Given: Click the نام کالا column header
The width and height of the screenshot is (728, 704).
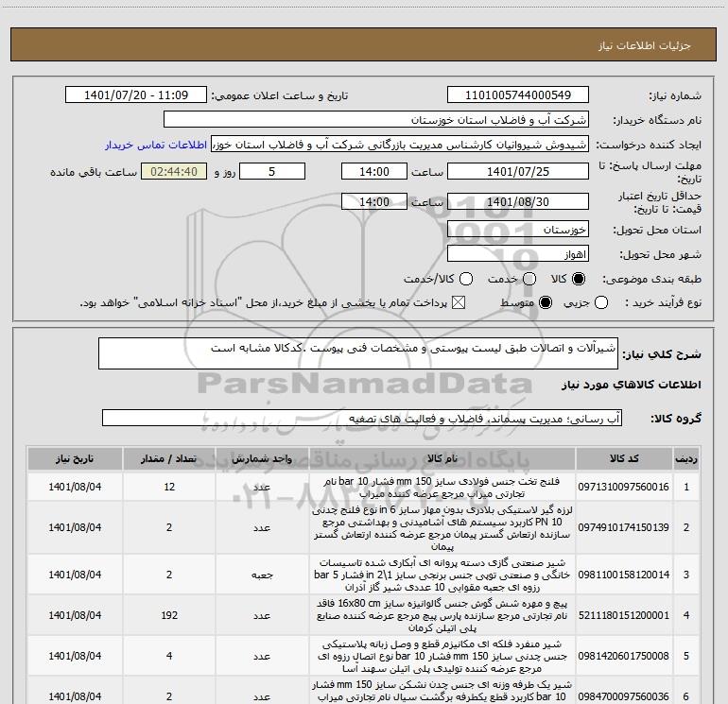Looking at the screenshot, I should (442, 458).
